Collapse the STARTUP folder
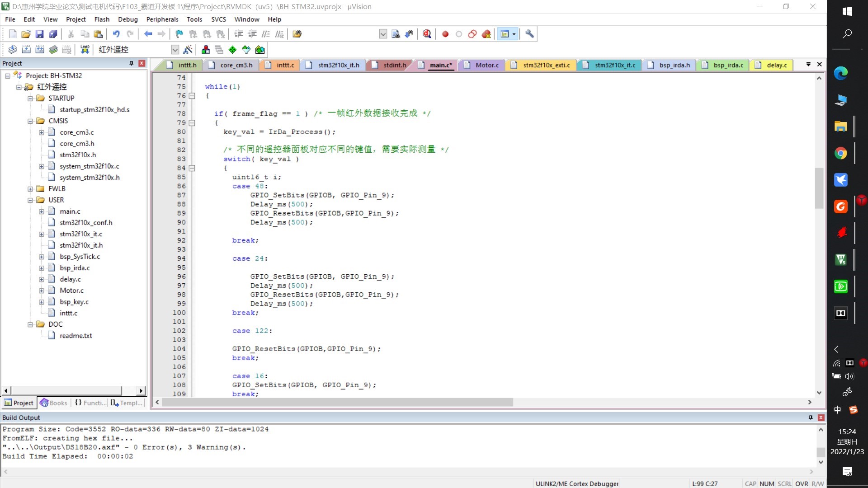The image size is (868, 488). (x=30, y=99)
